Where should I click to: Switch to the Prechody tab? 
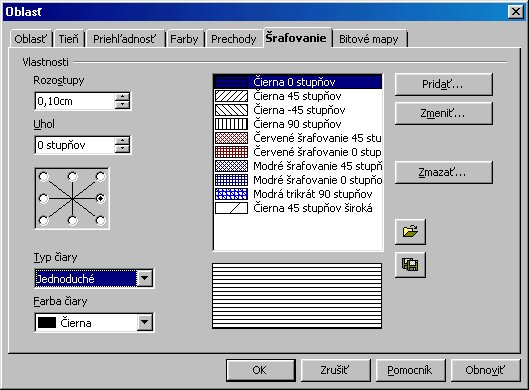233,39
